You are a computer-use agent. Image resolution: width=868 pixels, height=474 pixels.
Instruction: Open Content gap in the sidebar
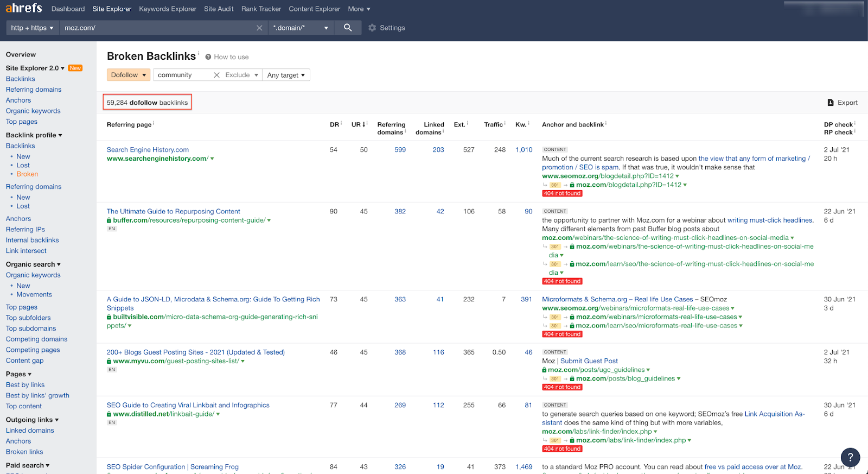24,361
